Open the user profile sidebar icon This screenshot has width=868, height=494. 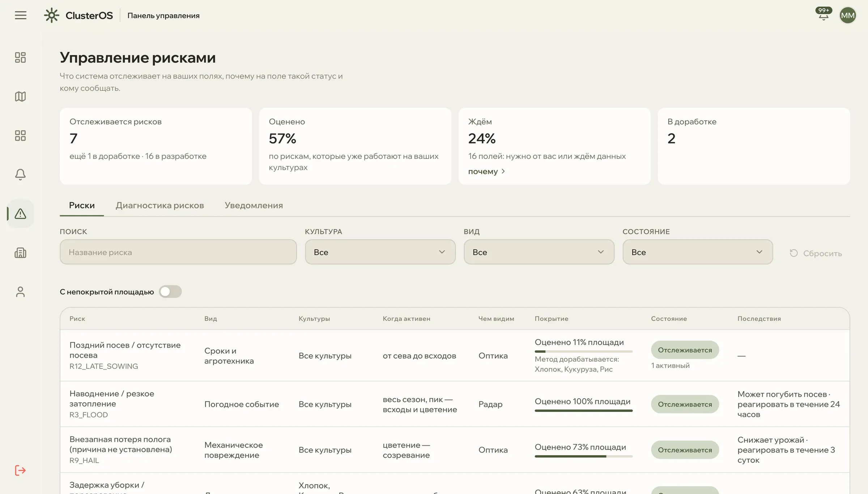tap(20, 292)
